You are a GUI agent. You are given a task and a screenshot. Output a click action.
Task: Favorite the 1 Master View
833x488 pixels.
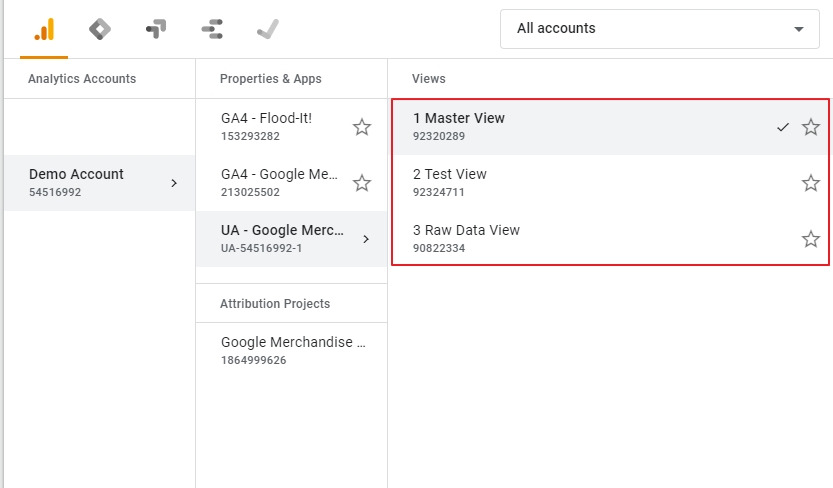[x=811, y=127]
